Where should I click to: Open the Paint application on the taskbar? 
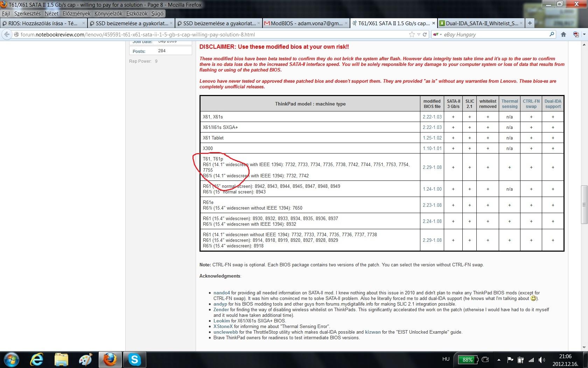pyautogui.click(x=86, y=360)
